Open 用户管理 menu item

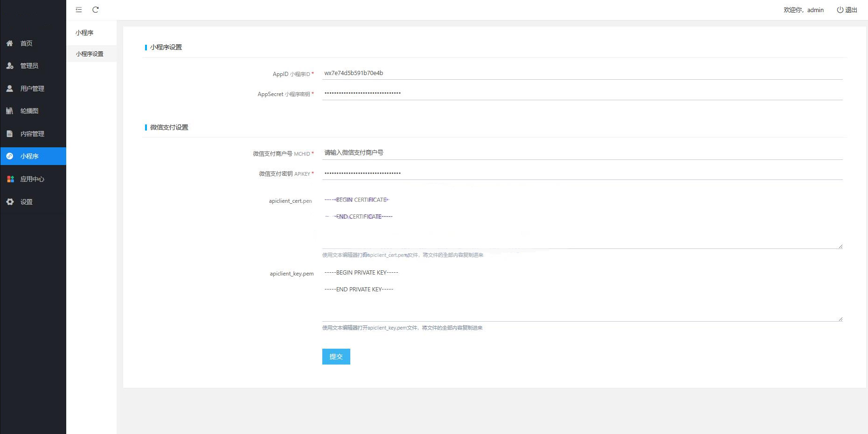click(x=33, y=89)
